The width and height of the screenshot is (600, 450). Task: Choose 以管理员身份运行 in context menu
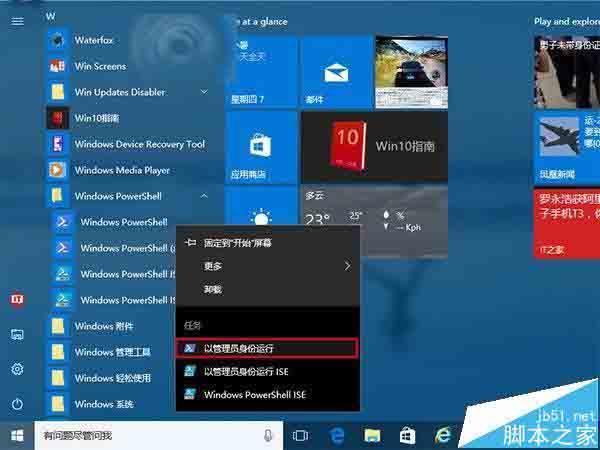[x=267, y=348]
